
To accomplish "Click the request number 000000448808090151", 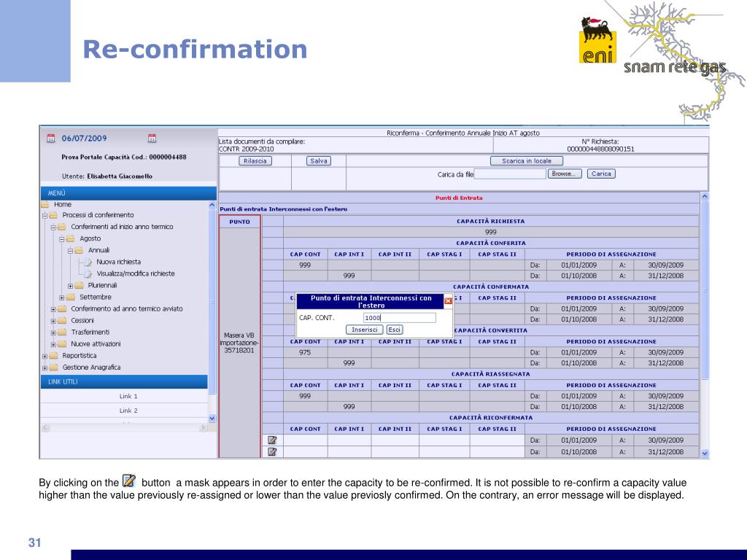I will (600, 149).
